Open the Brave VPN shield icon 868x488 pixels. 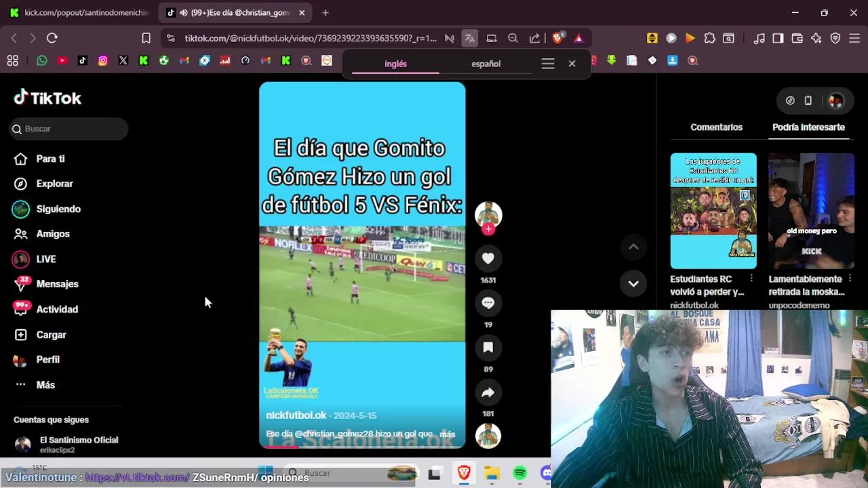tap(835, 38)
